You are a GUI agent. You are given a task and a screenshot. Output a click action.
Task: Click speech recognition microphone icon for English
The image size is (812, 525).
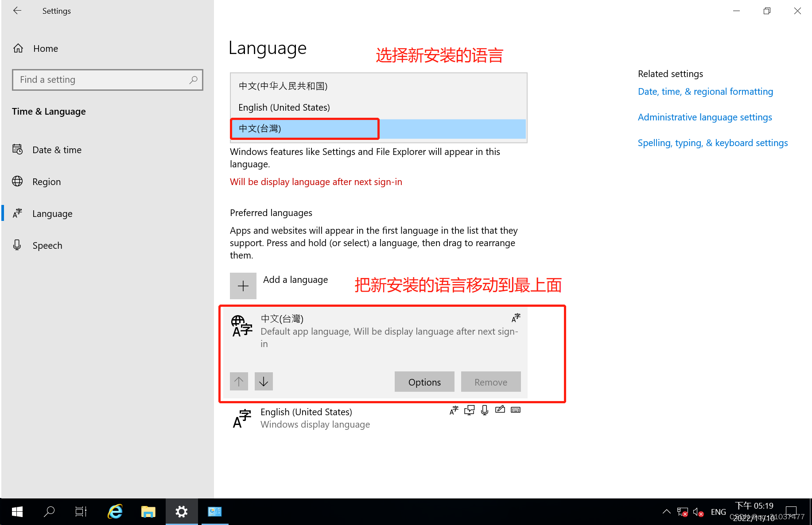point(485,410)
